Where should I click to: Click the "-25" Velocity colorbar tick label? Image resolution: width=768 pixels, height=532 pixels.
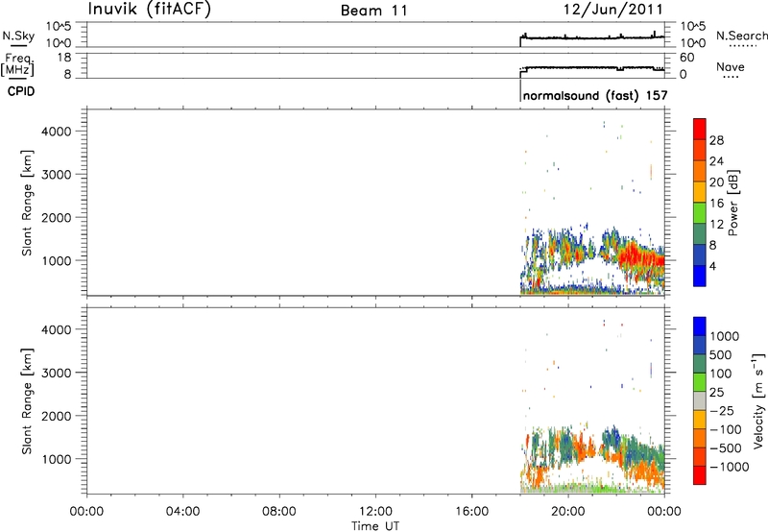[723, 411]
